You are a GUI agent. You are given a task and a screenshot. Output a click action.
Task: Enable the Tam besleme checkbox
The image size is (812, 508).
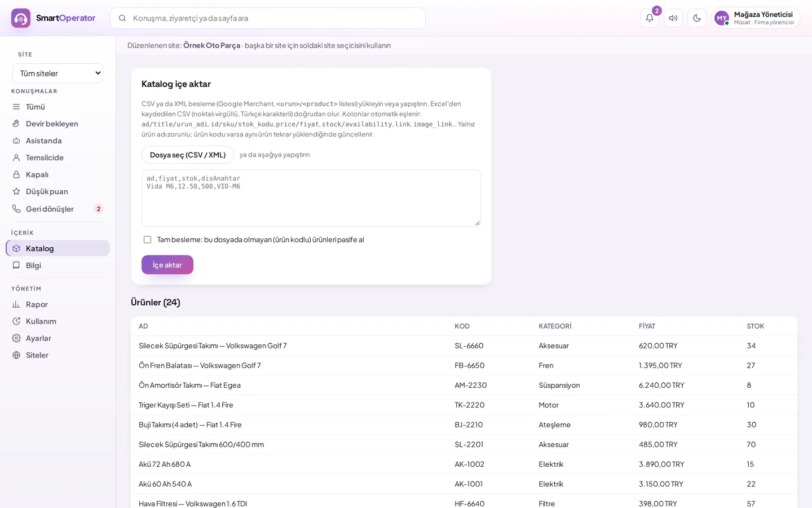(x=148, y=240)
